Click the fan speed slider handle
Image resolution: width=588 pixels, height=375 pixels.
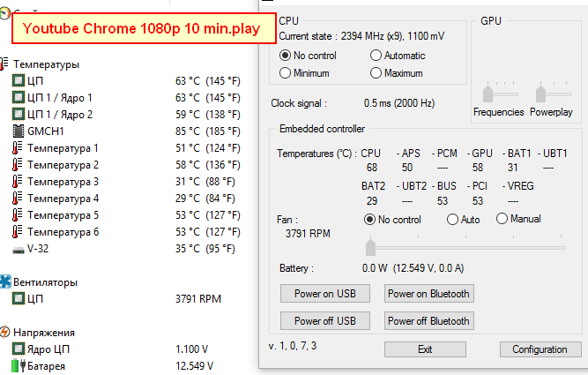370,248
